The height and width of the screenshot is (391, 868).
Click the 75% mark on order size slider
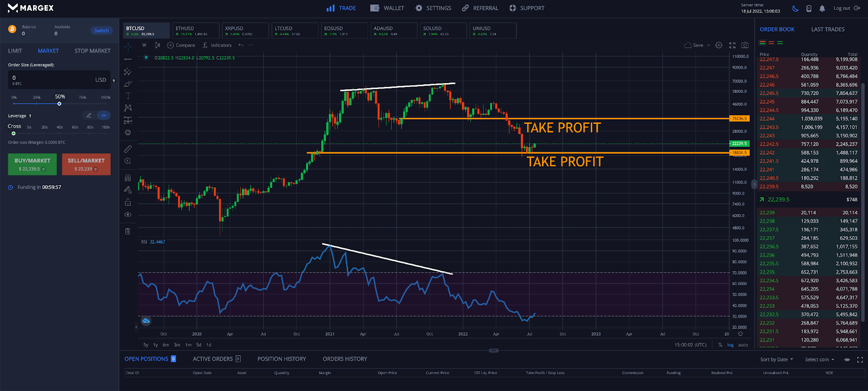(82, 103)
